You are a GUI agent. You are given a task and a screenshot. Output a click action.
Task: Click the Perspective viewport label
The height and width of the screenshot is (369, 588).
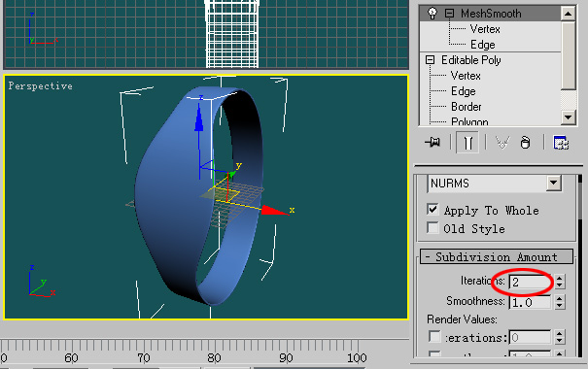coord(40,86)
